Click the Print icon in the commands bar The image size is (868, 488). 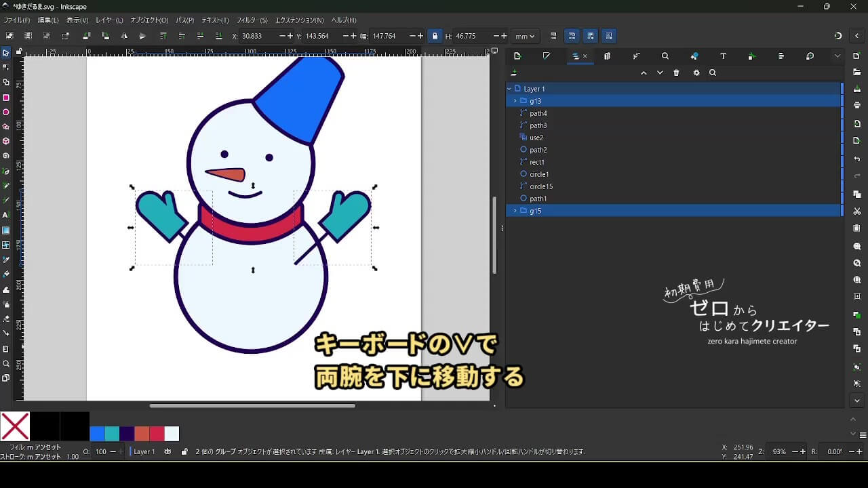857,105
